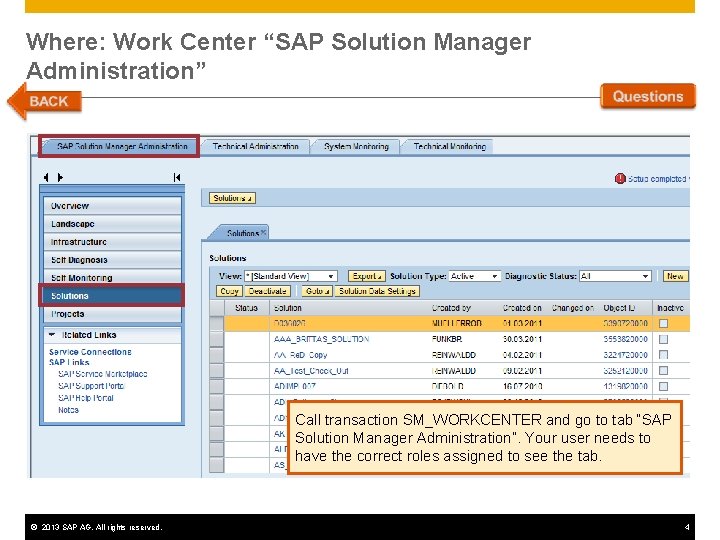Open the AA_Test_Check_Out solution link
The image size is (720, 540).
[311, 370]
